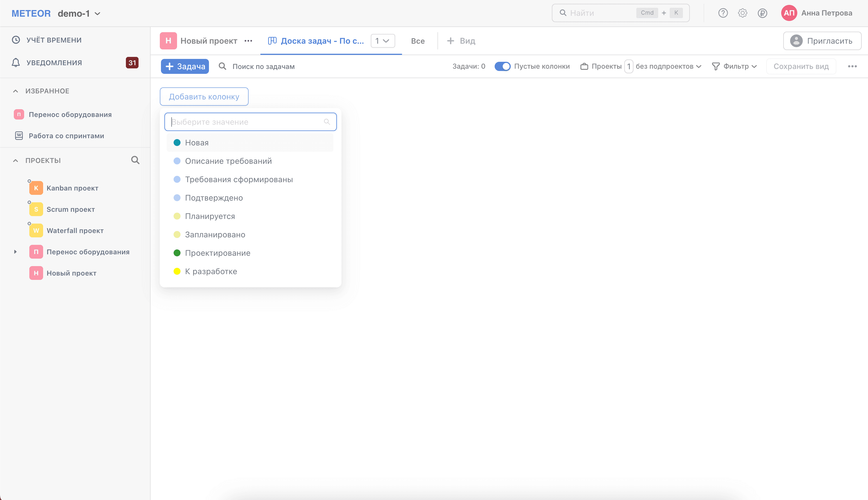
Task: Open УВЕДОМЛЕНИЯ in sidebar
Action: [x=54, y=63]
